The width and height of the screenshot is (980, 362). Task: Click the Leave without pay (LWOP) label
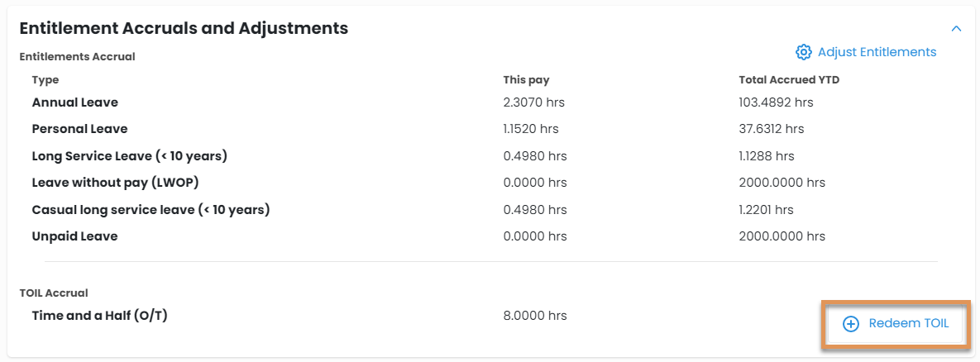115,182
